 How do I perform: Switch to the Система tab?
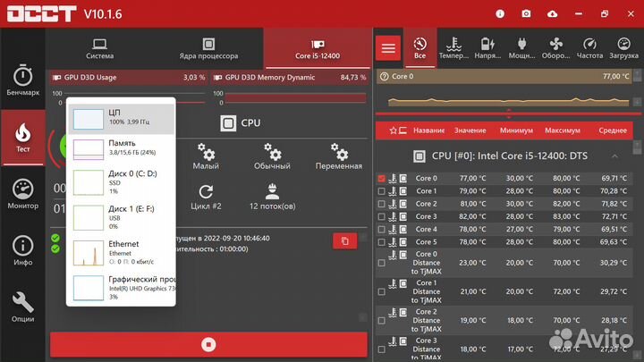coord(100,49)
